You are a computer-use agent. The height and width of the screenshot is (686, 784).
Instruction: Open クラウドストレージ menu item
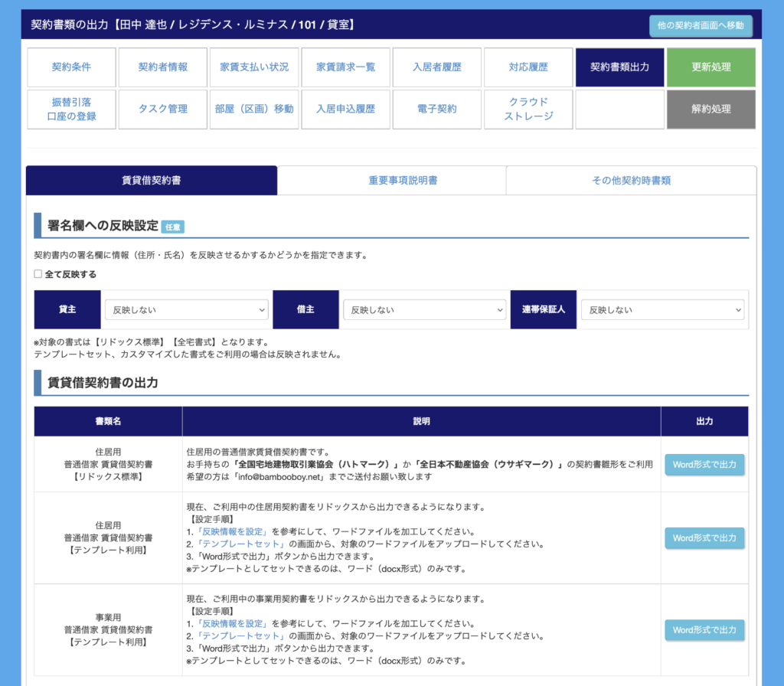pyautogui.click(x=528, y=109)
